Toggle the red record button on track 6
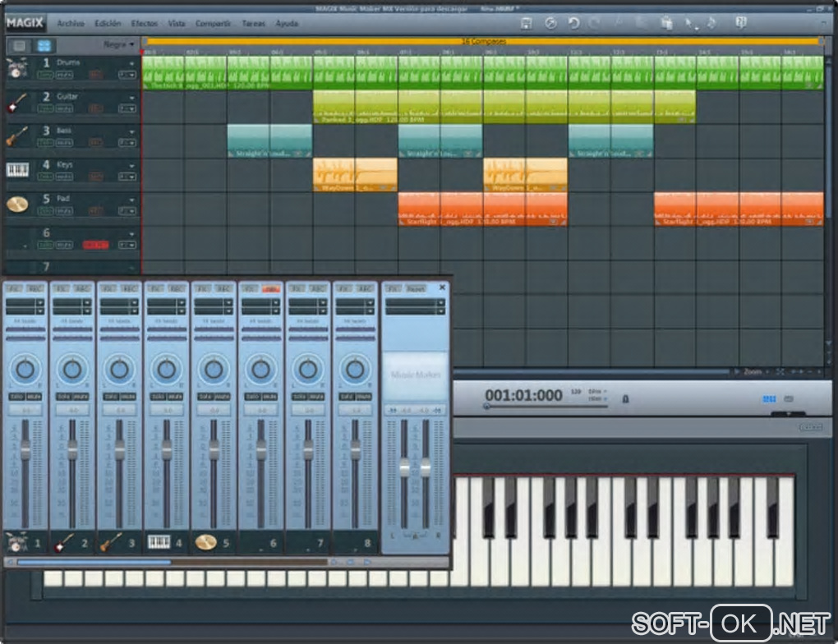838x644 pixels. (95, 245)
